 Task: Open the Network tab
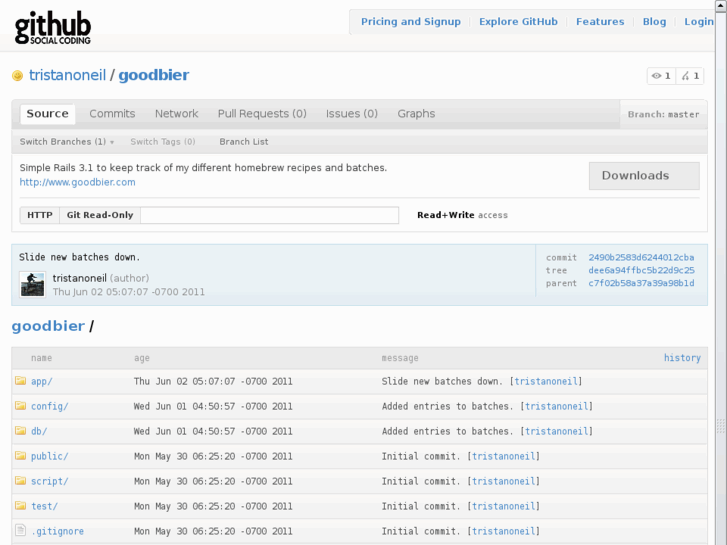(x=176, y=114)
